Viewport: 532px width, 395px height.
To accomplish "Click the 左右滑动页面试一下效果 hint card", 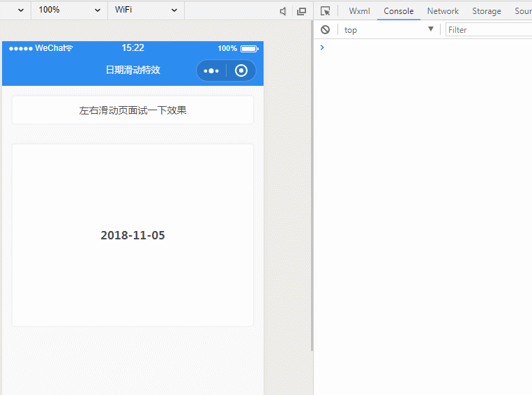I will 132,110.
